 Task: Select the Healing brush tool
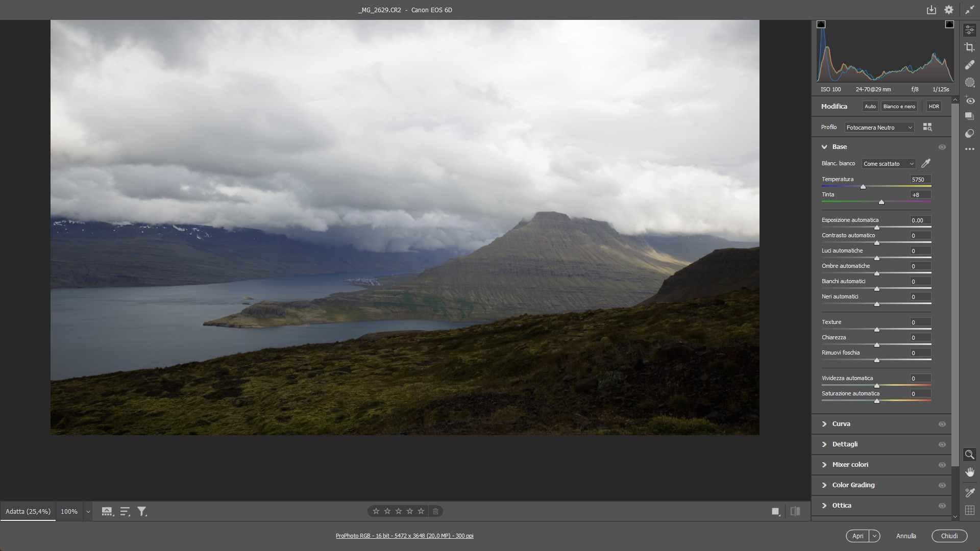point(970,65)
